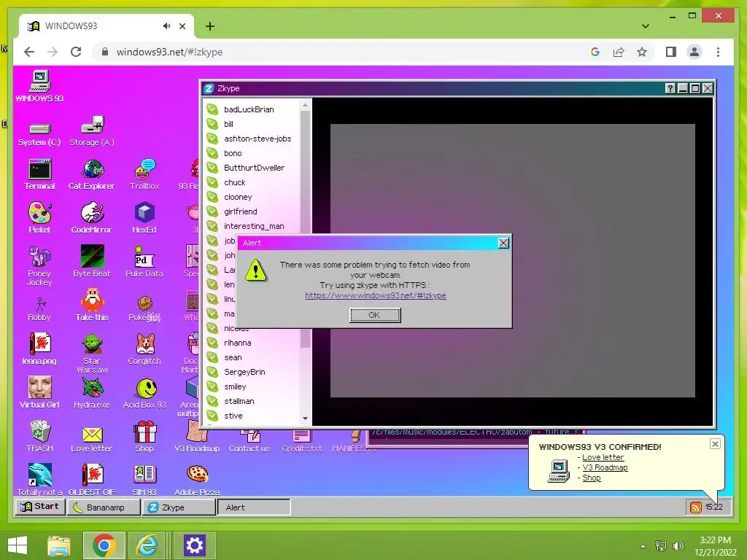Open the V3 Roadmap link in notification

pos(605,467)
